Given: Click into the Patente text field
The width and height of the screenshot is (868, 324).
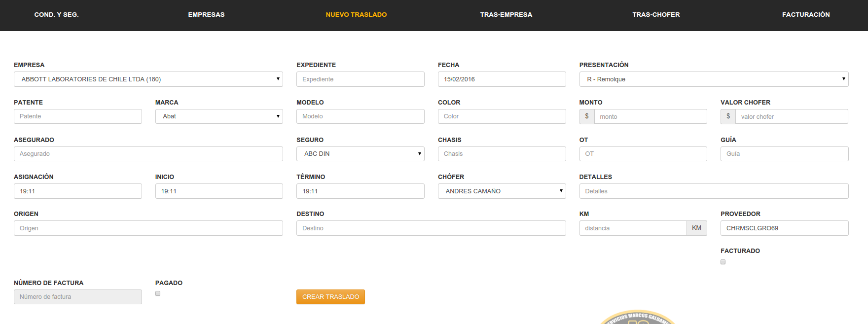Looking at the screenshot, I should [x=77, y=116].
